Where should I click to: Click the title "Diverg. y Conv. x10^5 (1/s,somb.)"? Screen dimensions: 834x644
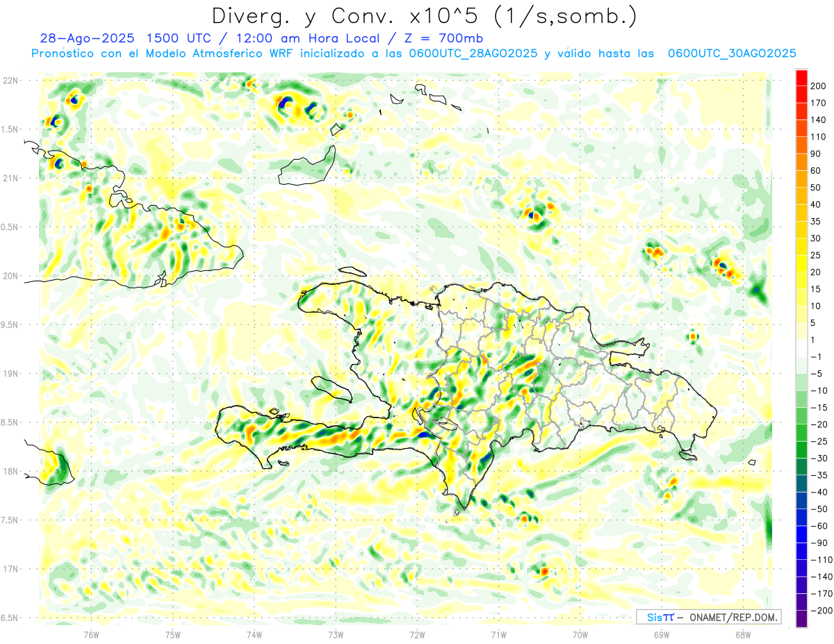[x=424, y=16]
